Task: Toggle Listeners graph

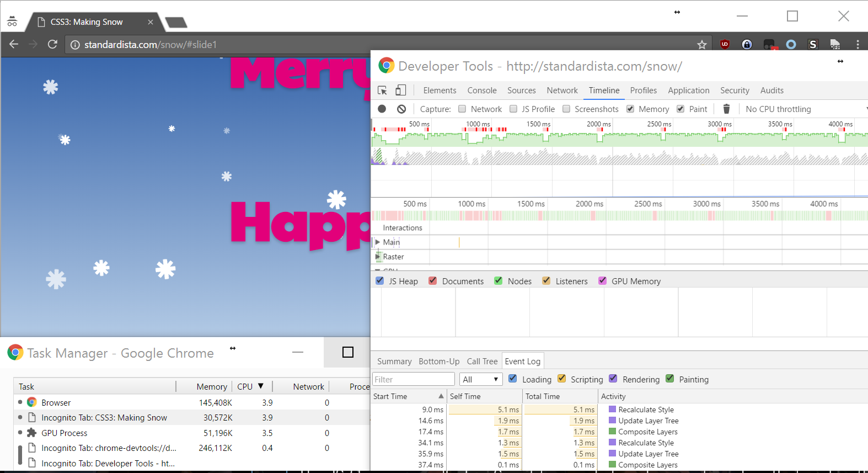Action: pos(546,280)
